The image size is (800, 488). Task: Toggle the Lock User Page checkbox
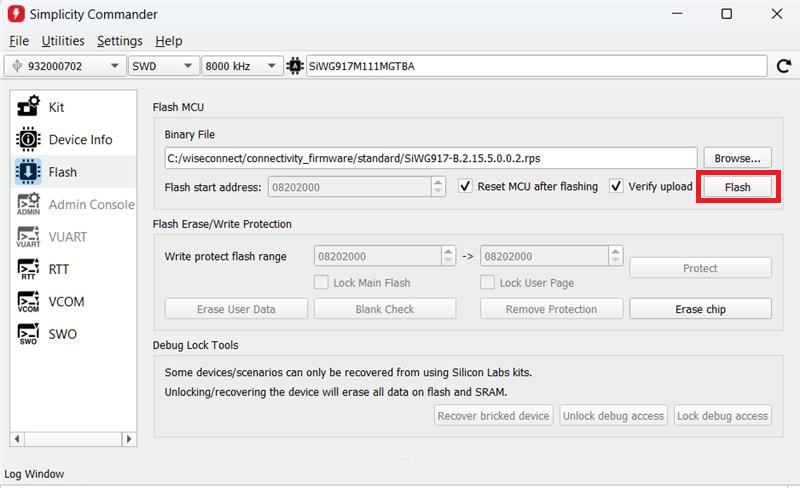487,282
